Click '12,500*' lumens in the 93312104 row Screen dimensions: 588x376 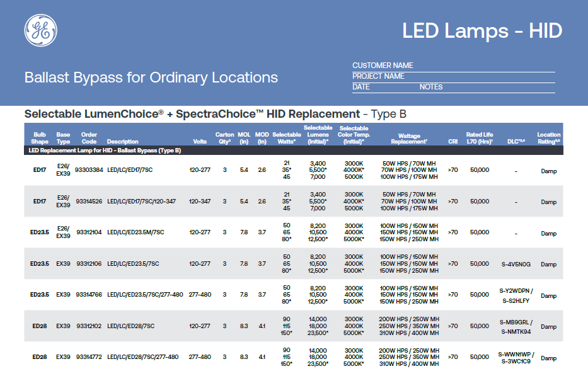click(318, 239)
